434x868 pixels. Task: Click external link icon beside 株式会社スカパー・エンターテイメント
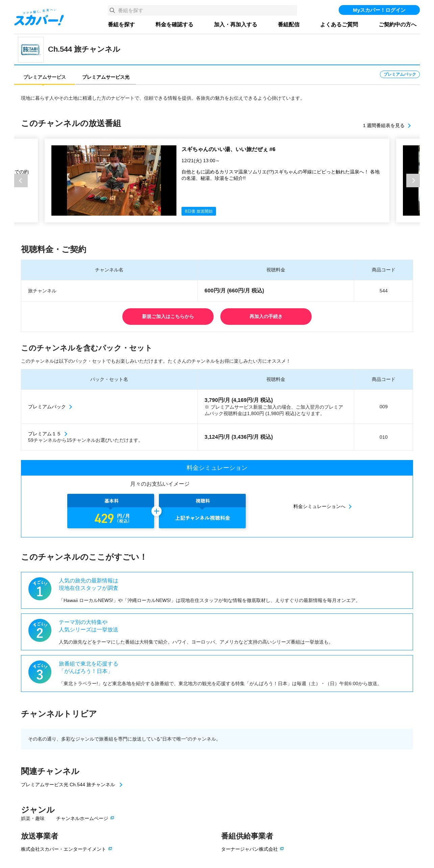pos(110,849)
